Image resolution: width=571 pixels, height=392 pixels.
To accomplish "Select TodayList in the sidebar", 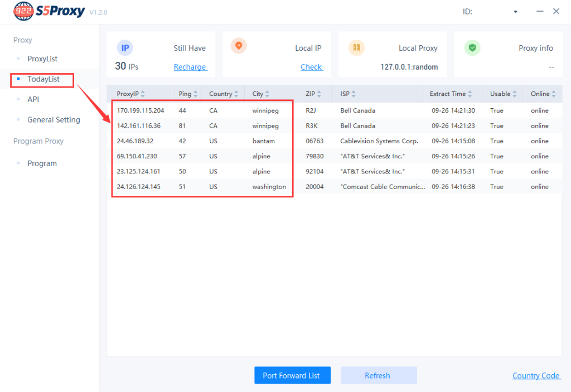I will pyautogui.click(x=43, y=79).
